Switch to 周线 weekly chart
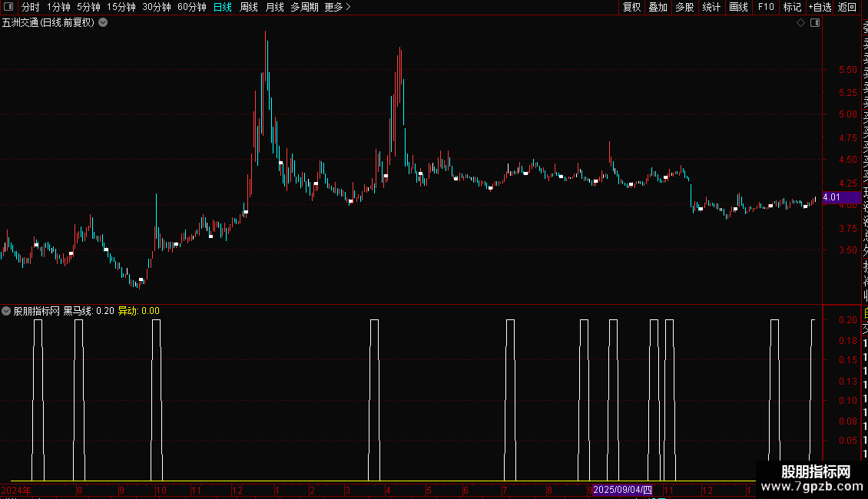868x499 pixels. (249, 7)
